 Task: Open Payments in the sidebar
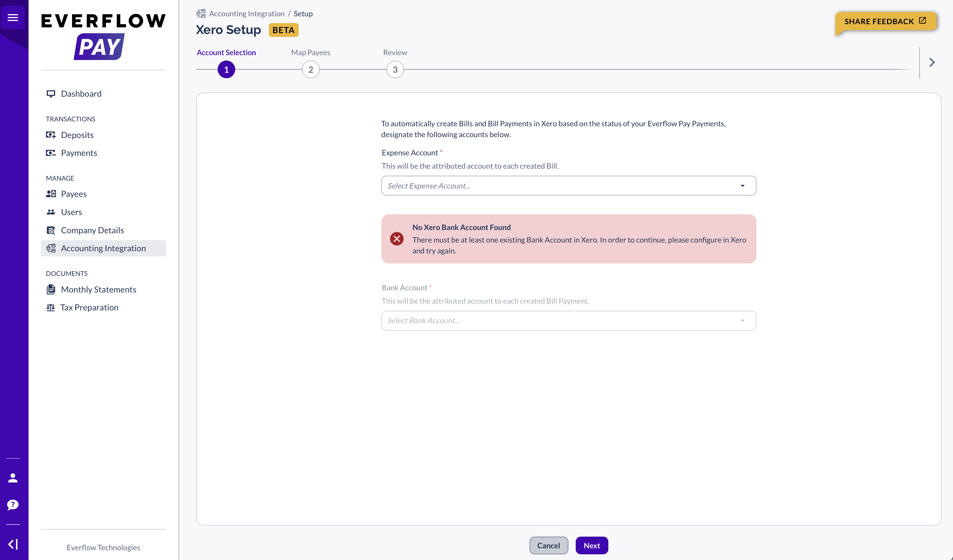click(x=79, y=153)
